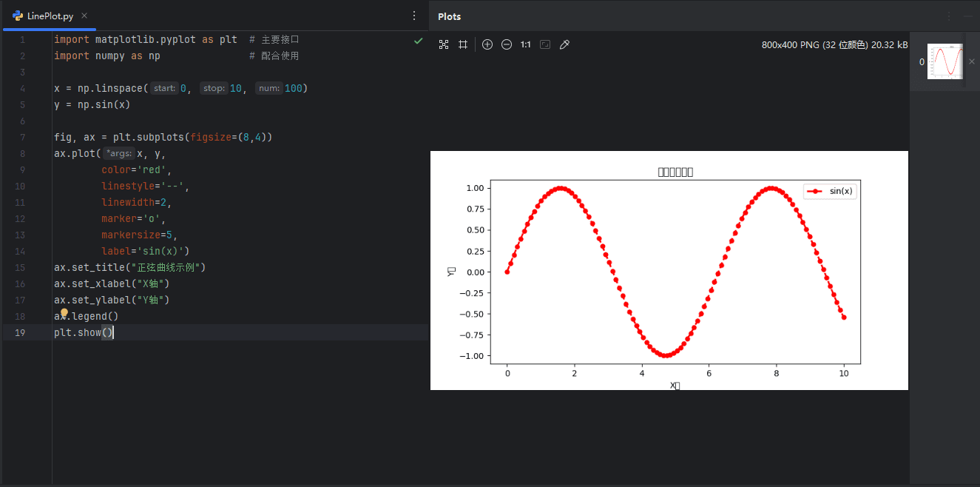Screen dimensions: 980x487
Task: Toggle the grid overlay in Plots toolbar
Action: [x=463, y=44]
